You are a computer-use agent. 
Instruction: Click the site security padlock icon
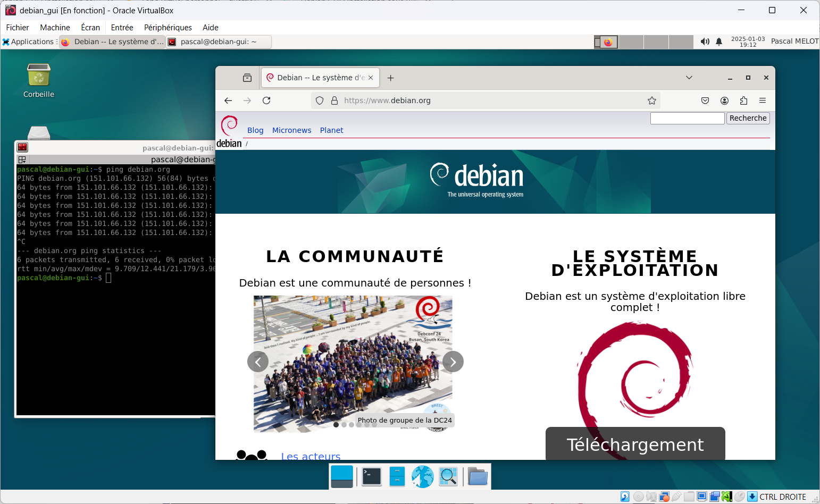(334, 100)
